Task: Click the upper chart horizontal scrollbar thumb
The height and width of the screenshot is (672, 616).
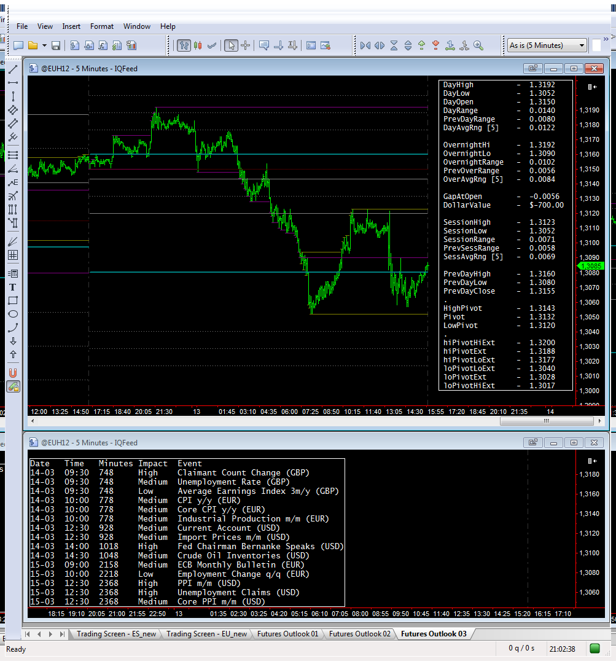Action: pos(547,421)
